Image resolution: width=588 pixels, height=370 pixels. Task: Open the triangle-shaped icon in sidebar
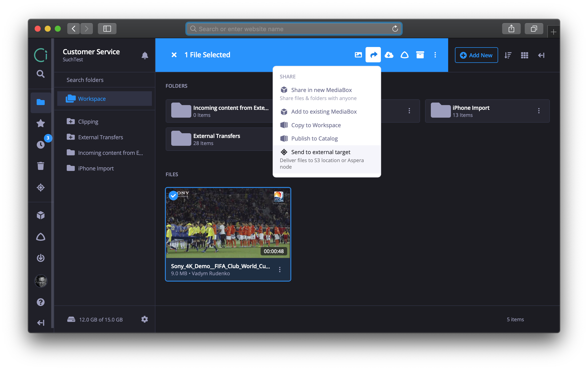(40, 237)
